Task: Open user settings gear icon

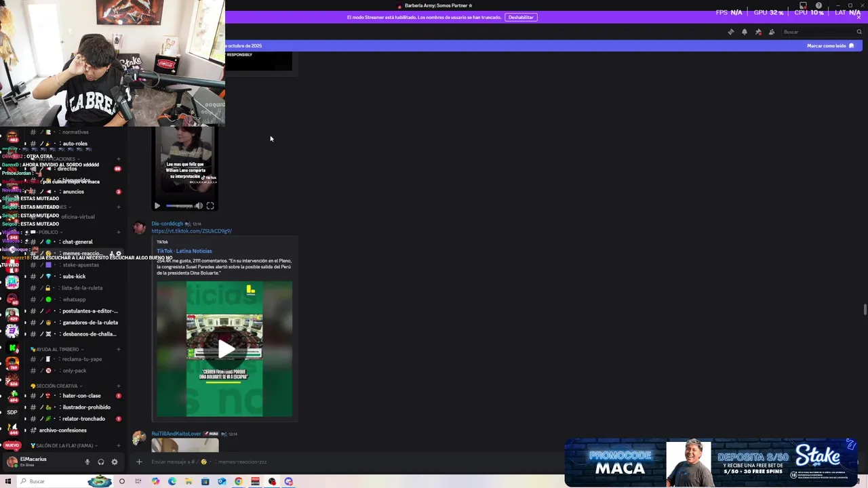Action: 115,462
